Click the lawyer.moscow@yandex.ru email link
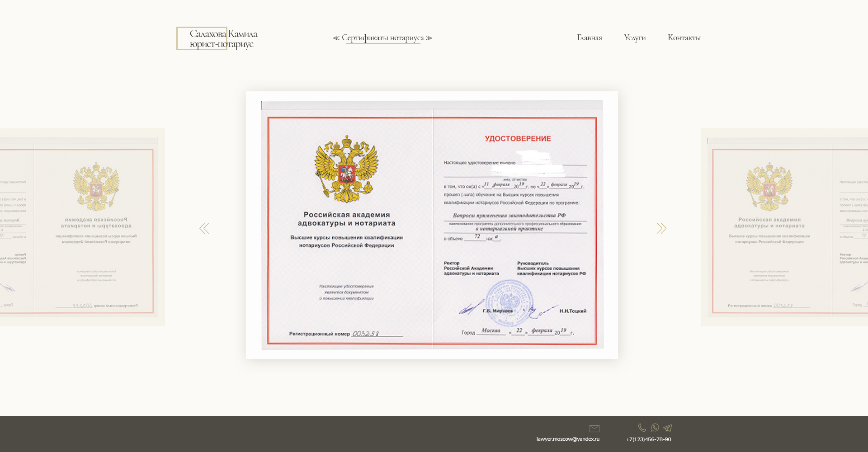 point(568,439)
